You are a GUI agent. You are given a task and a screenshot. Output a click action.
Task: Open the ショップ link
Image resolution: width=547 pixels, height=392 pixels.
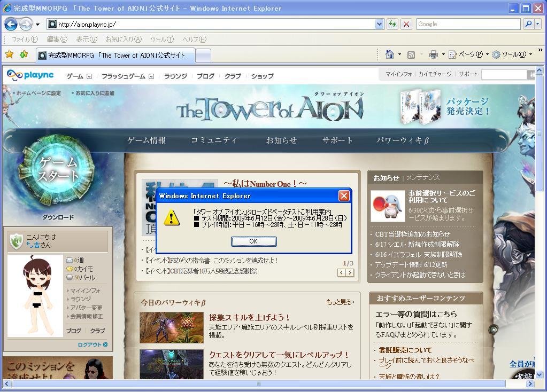click(x=263, y=76)
